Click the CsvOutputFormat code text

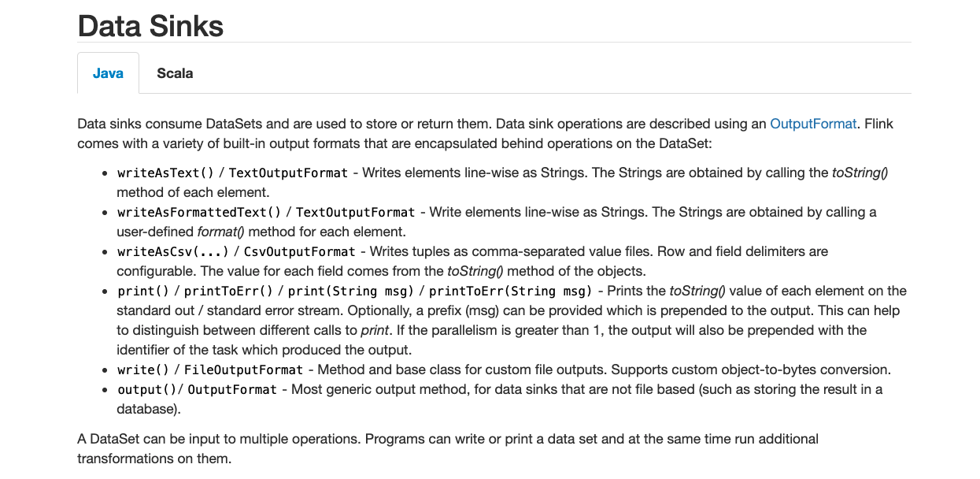pos(299,251)
